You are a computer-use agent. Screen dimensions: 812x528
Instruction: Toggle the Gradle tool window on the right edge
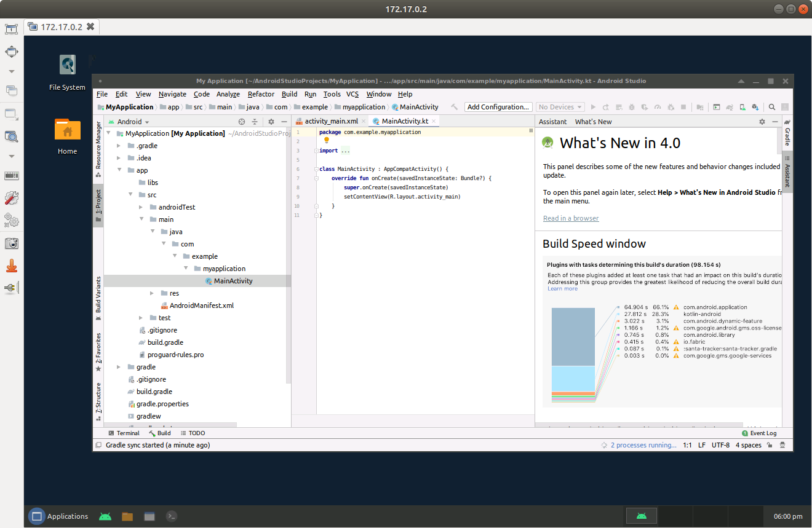pos(787,133)
